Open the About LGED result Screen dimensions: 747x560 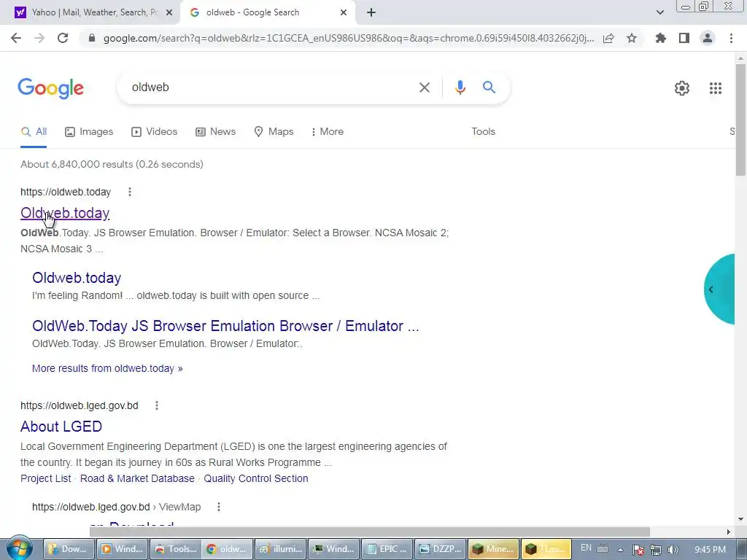coord(61,427)
